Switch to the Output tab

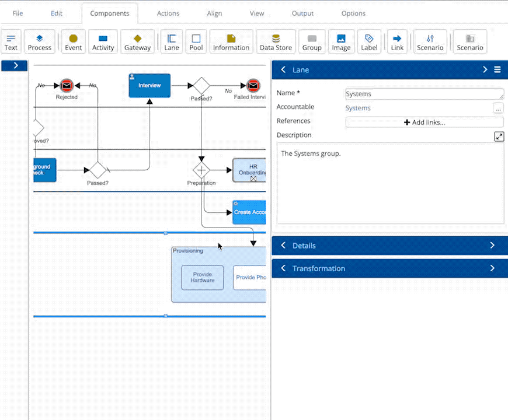[302, 13]
